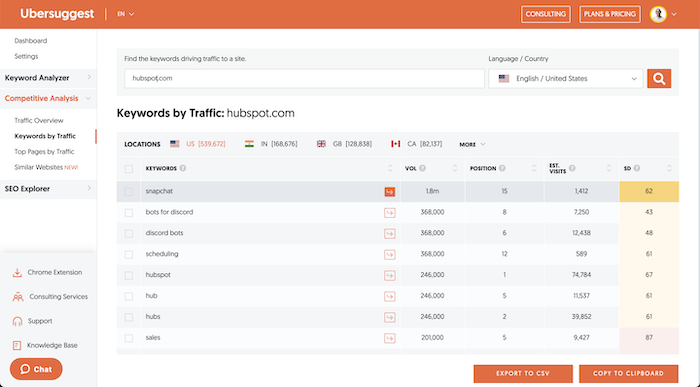Check the discord bots checkbox

click(x=129, y=233)
